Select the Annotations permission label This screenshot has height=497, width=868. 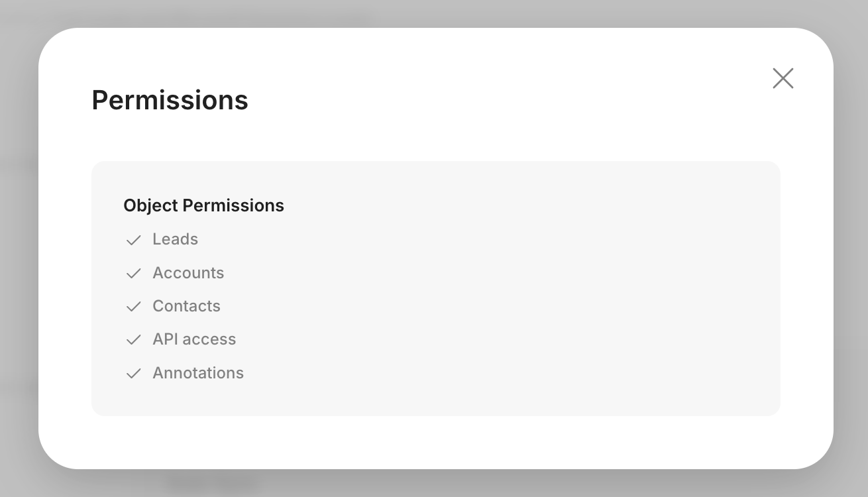[x=198, y=373]
